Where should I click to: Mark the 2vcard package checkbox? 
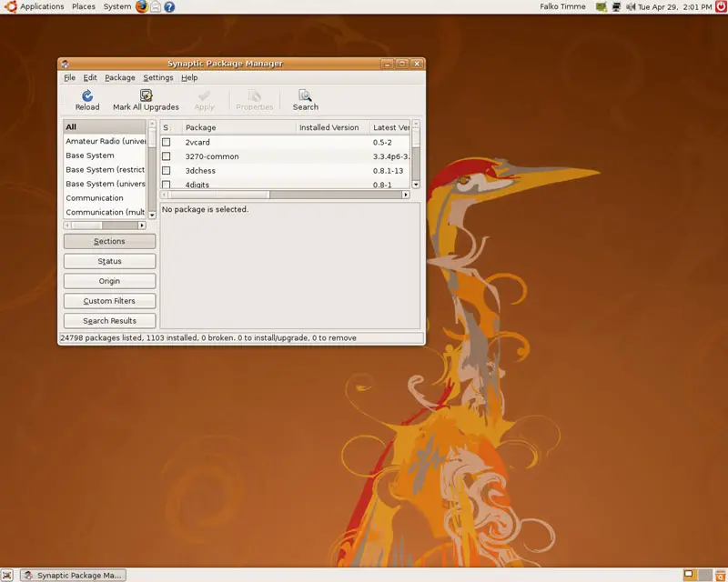pos(167,143)
